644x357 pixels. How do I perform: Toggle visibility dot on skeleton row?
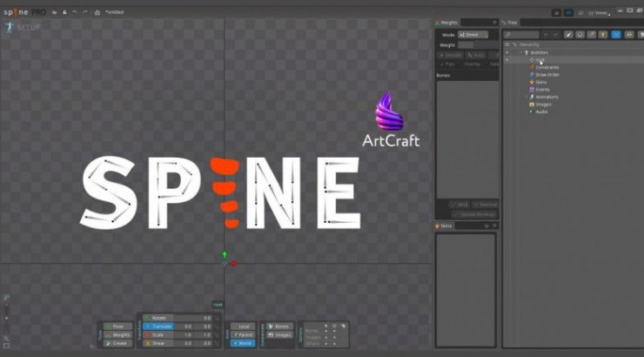[x=506, y=52]
